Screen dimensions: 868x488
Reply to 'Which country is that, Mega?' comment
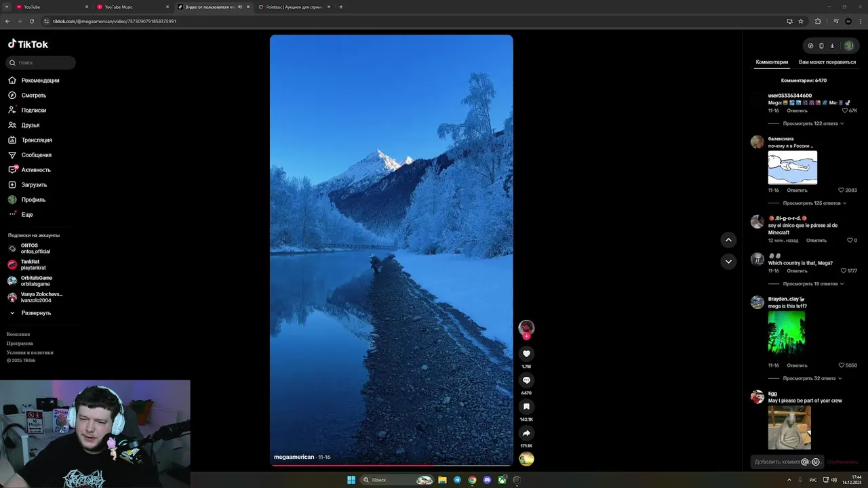(x=797, y=270)
